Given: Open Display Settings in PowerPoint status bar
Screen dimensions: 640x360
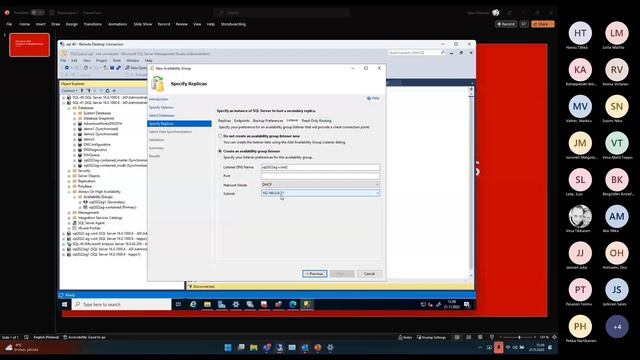Looking at the screenshot, I should (x=431, y=338).
